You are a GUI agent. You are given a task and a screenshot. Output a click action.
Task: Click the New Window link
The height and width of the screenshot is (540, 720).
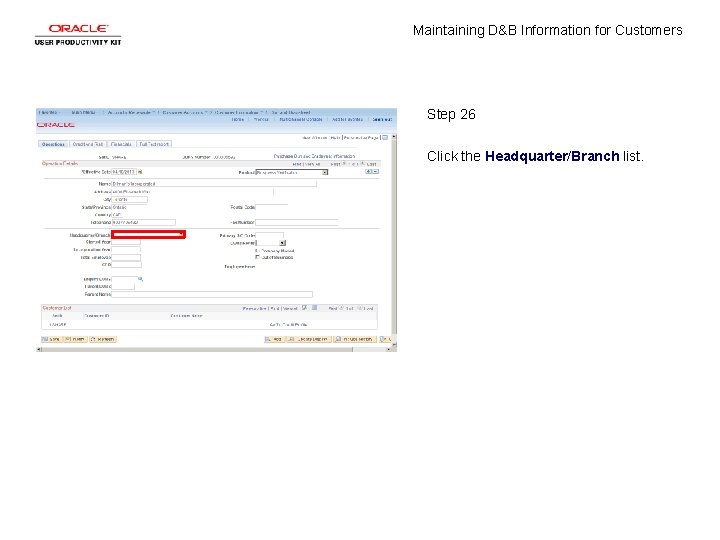click(315, 137)
